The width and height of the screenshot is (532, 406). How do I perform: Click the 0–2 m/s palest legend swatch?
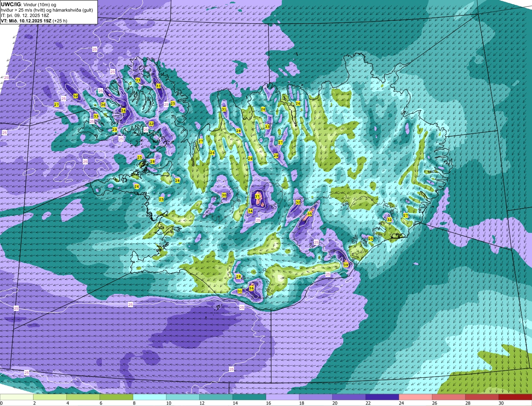[17, 397]
